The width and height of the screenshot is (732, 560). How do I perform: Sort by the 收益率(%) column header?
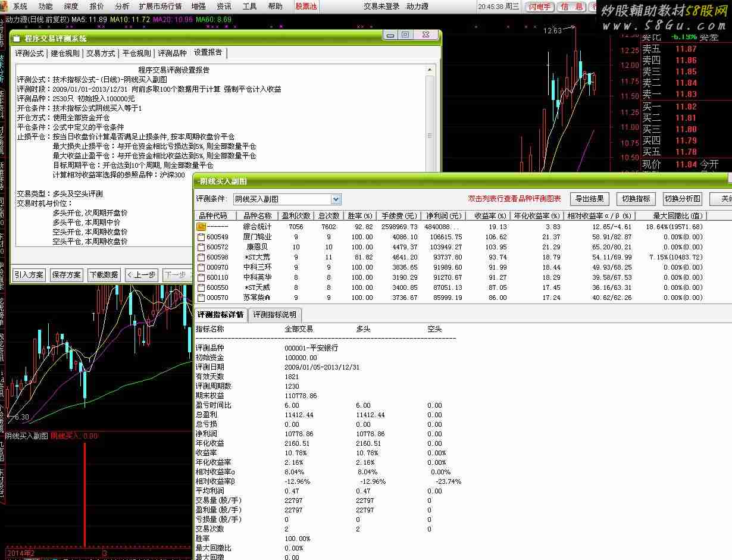point(490,216)
